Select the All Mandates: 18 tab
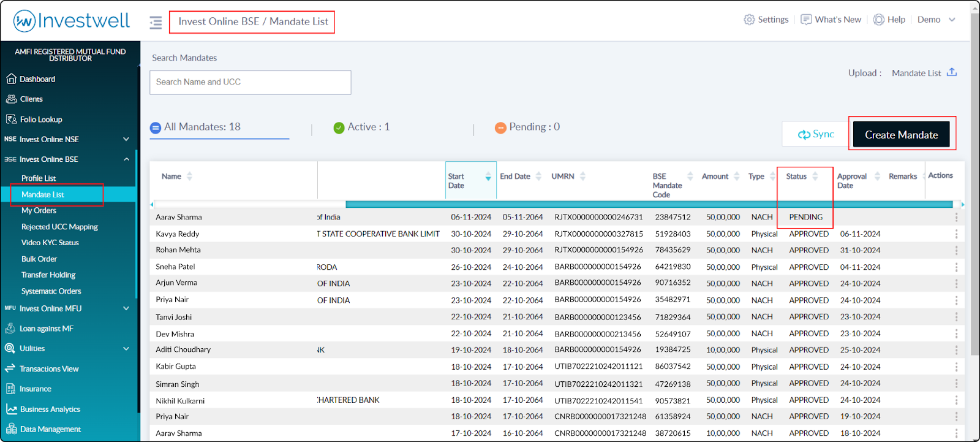Image resolution: width=980 pixels, height=442 pixels. [219, 128]
